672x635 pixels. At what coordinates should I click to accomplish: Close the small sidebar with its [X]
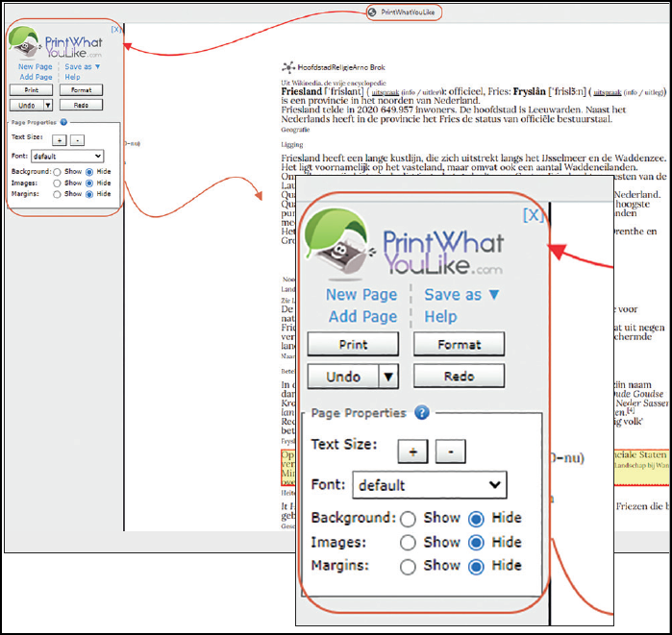[x=115, y=29]
